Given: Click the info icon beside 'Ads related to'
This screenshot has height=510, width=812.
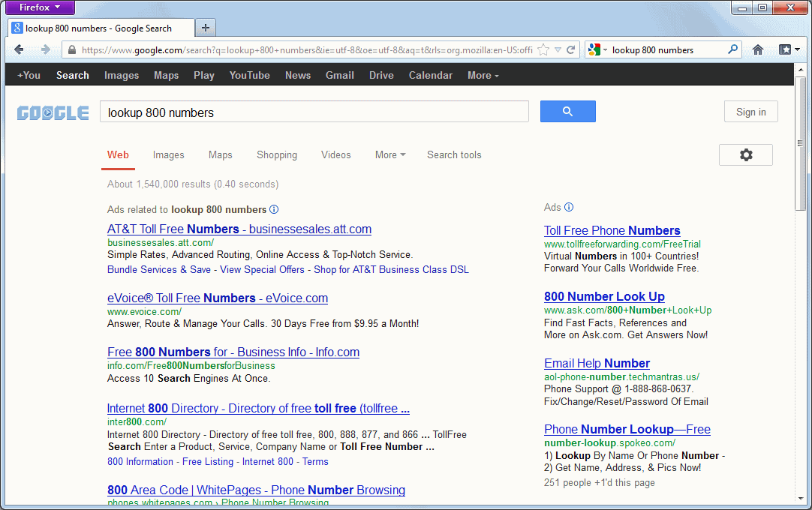Looking at the screenshot, I should (x=274, y=209).
